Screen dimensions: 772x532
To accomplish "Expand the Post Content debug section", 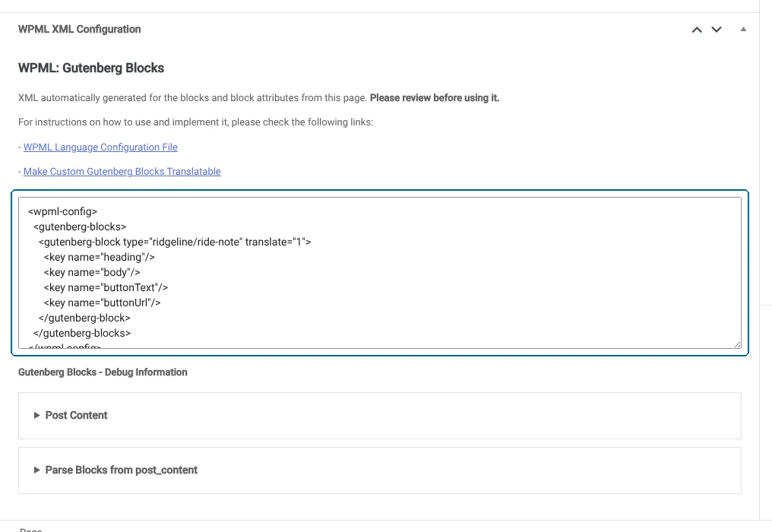I will (380, 415).
